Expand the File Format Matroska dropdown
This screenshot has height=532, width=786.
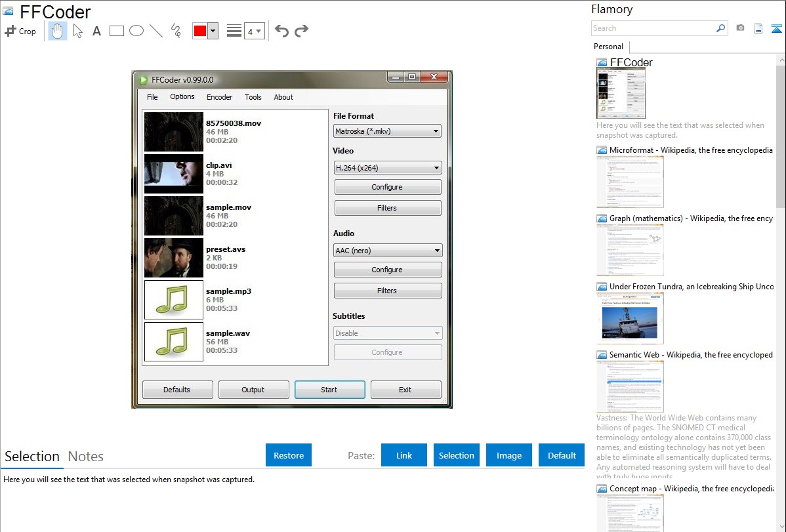[x=387, y=131]
